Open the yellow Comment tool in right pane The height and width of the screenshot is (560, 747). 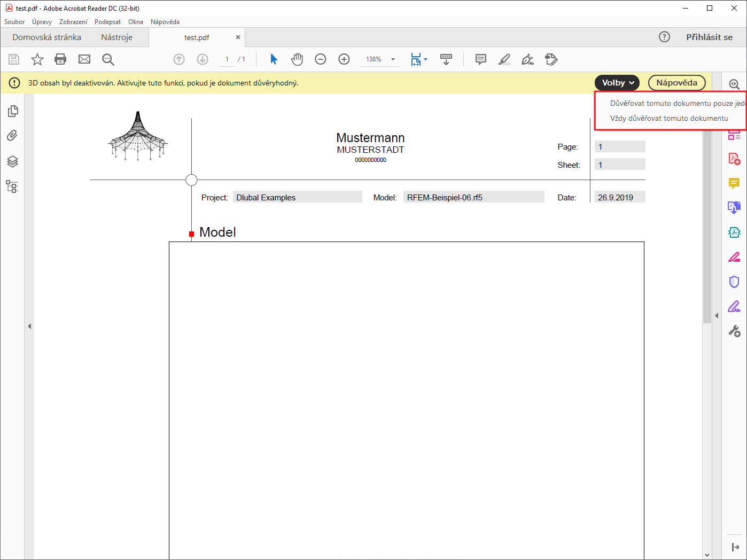point(734,184)
